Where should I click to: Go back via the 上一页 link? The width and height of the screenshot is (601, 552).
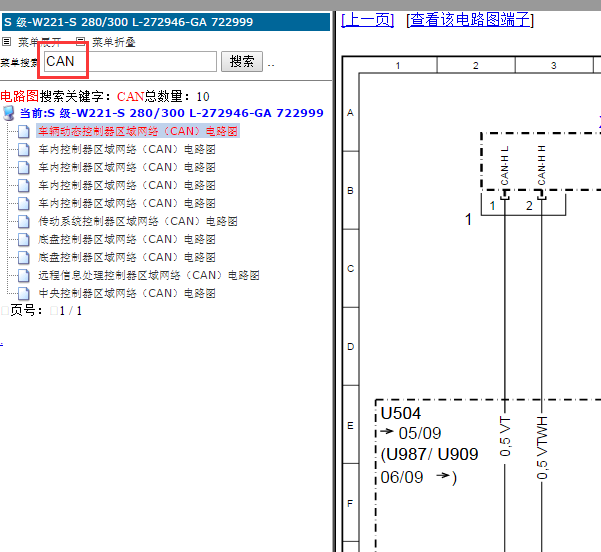pyautogui.click(x=368, y=20)
